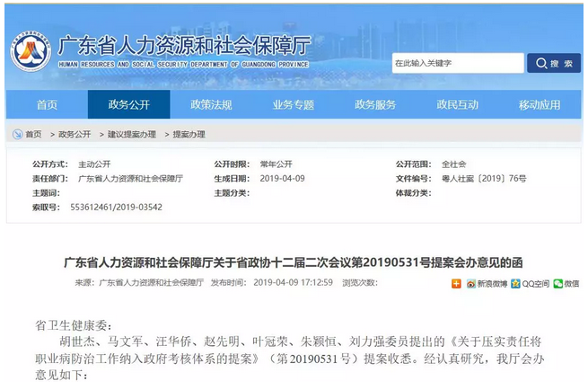The image size is (588, 390).
Task: Open the 政务公开 navigation tab
Action: [x=129, y=104]
